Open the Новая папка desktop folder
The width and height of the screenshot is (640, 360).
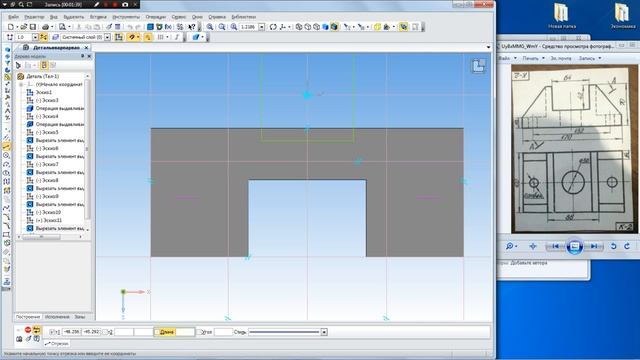(x=562, y=16)
